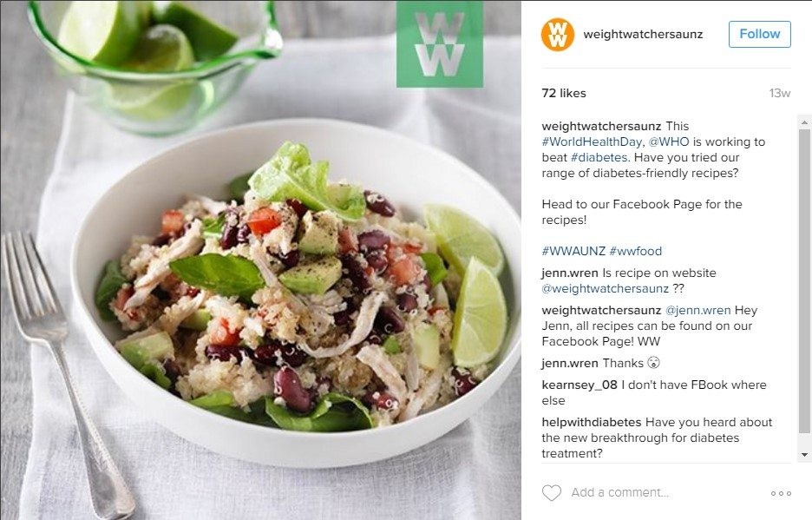This screenshot has width=812, height=520.
Task: Click the orange WW profile avatar
Action: (x=557, y=34)
